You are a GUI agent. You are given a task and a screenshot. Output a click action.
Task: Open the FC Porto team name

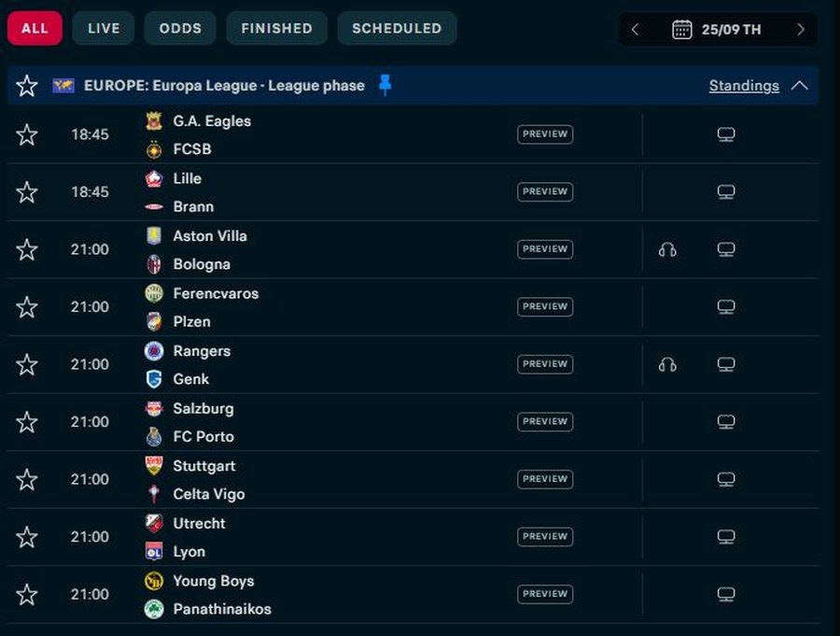point(203,437)
